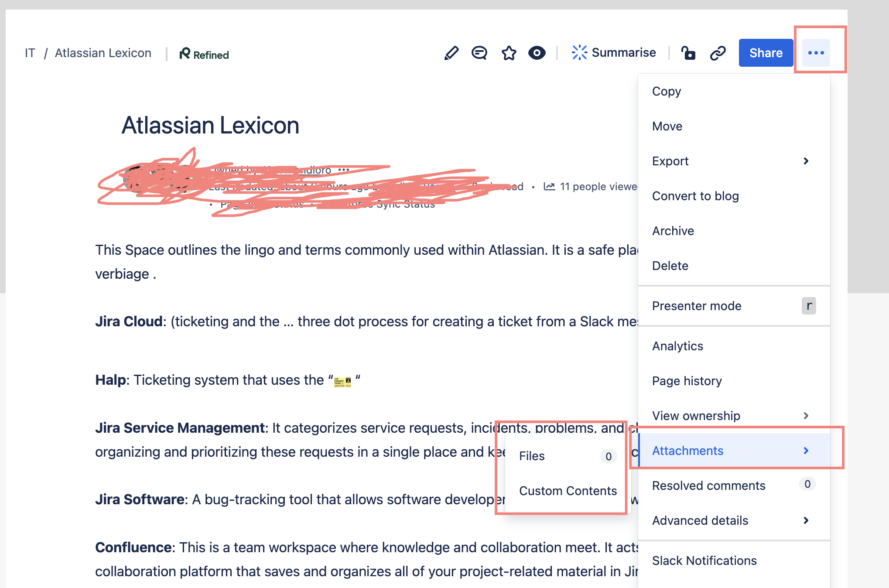Open the more actions ellipsis menu
Screen dimensions: 889x588
click(815, 52)
